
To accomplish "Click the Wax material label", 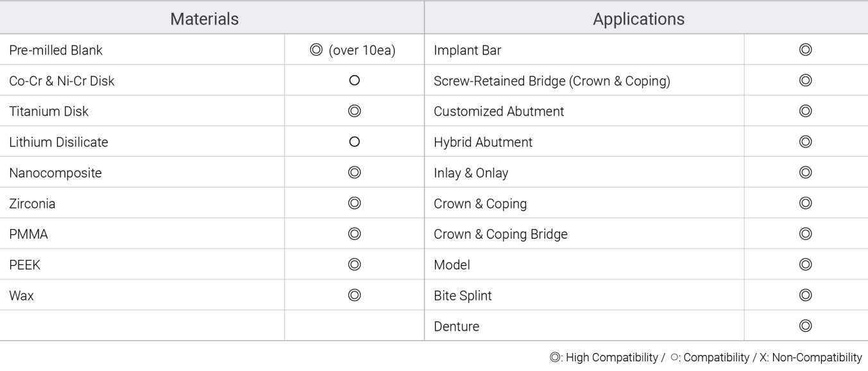I will (21, 296).
